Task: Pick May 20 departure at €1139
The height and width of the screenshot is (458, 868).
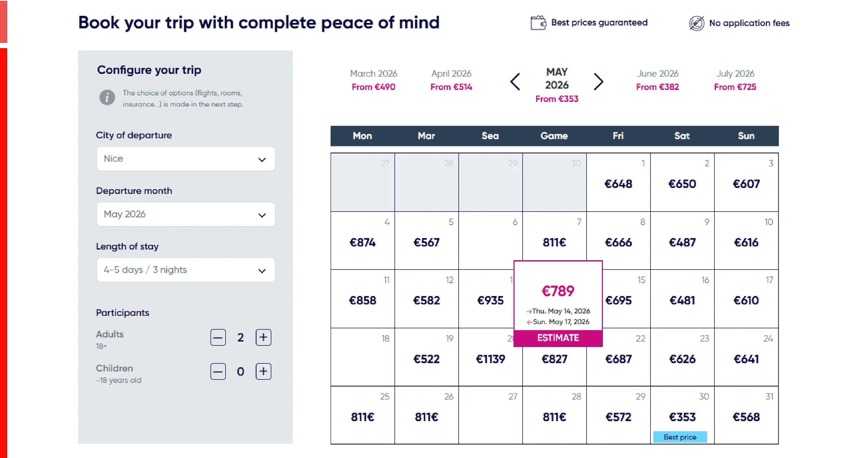Action: [490, 359]
